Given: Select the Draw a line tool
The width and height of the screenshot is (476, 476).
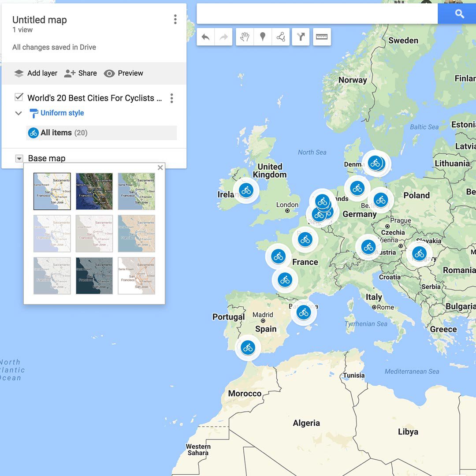Looking at the screenshot, I should pyautogui.click(x=280, y=37).
